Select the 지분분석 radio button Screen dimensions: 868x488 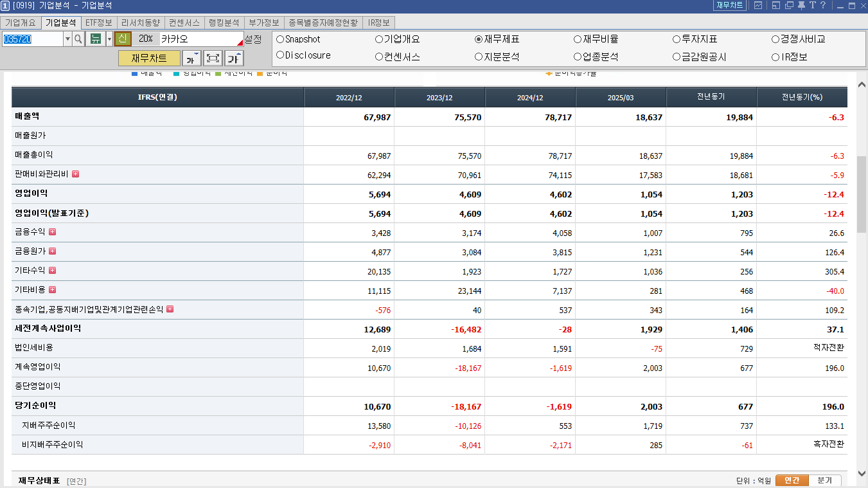479,57
